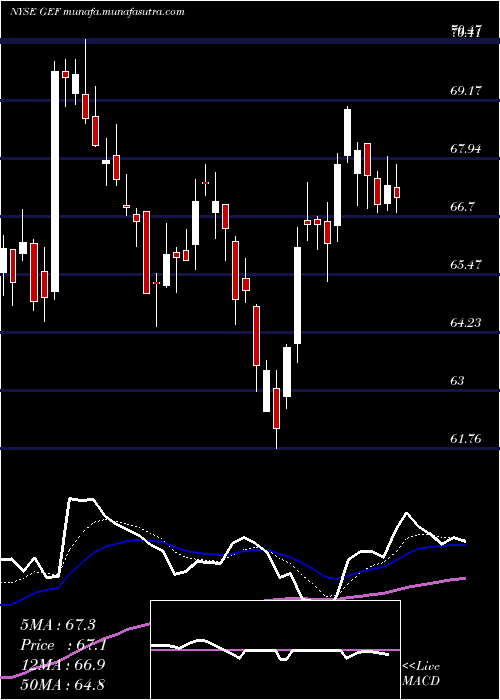
Task: Click the Price : 67.1 readout
Action: click(x=62, y=645)
